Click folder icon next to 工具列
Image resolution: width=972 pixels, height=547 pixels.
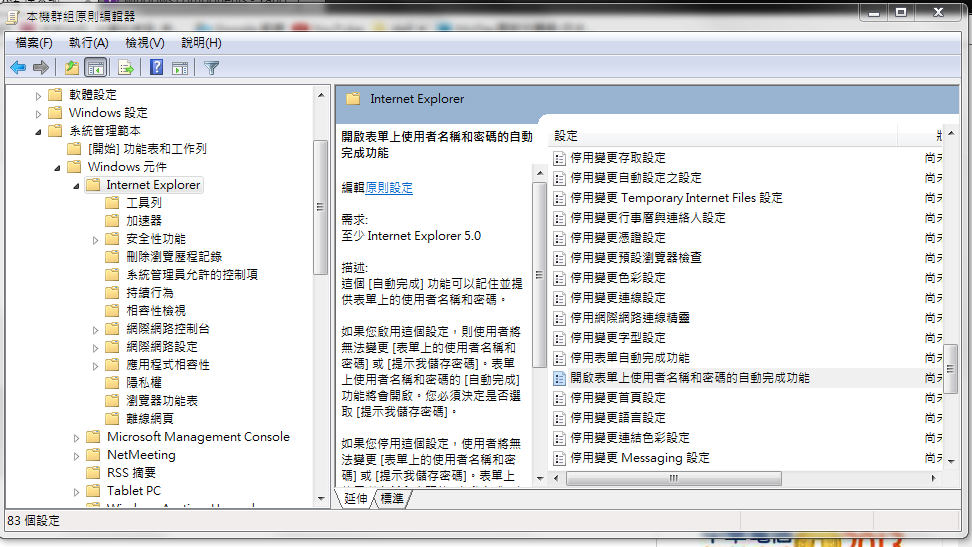112,202
